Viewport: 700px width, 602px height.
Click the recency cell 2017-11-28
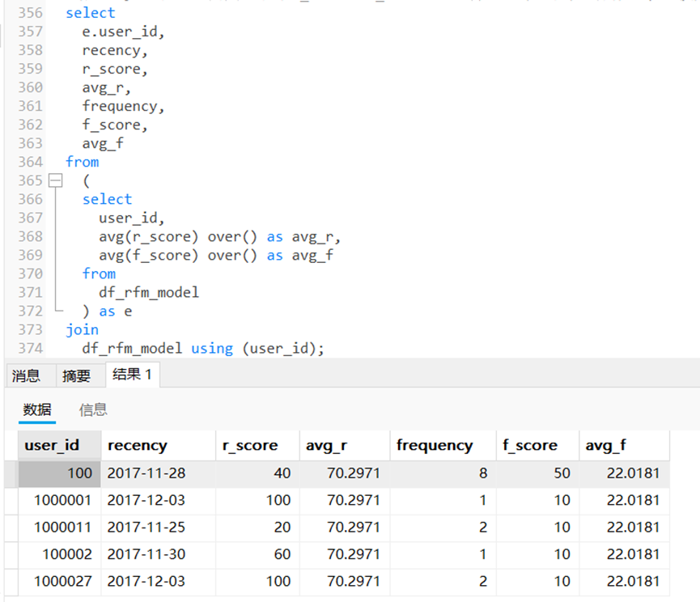pos(158,473)
